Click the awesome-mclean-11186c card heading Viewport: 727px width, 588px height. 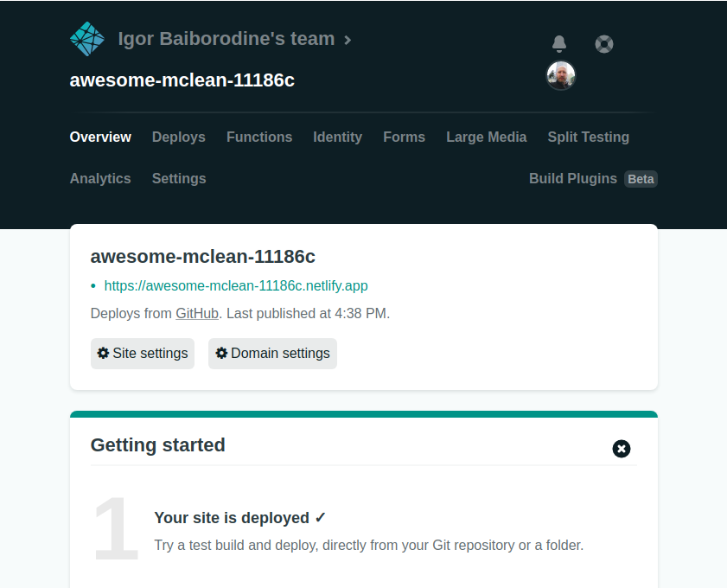coord(203,257)
